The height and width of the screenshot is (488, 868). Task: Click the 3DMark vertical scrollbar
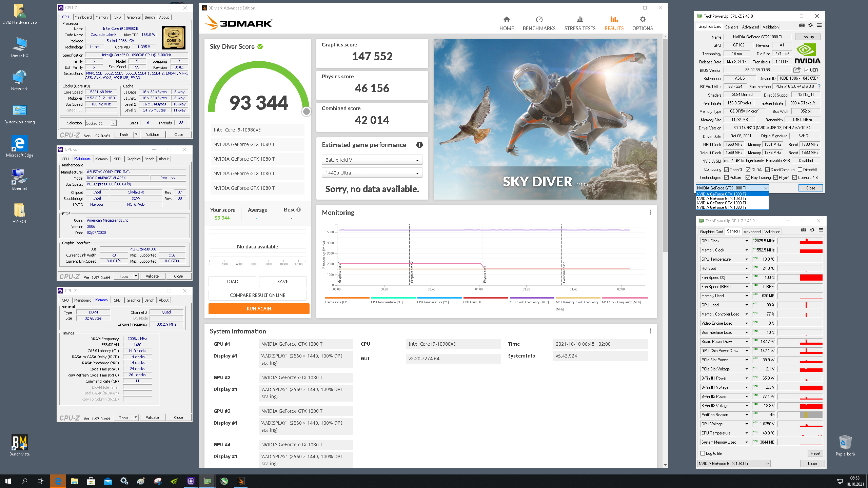click(x=665, y=146)
